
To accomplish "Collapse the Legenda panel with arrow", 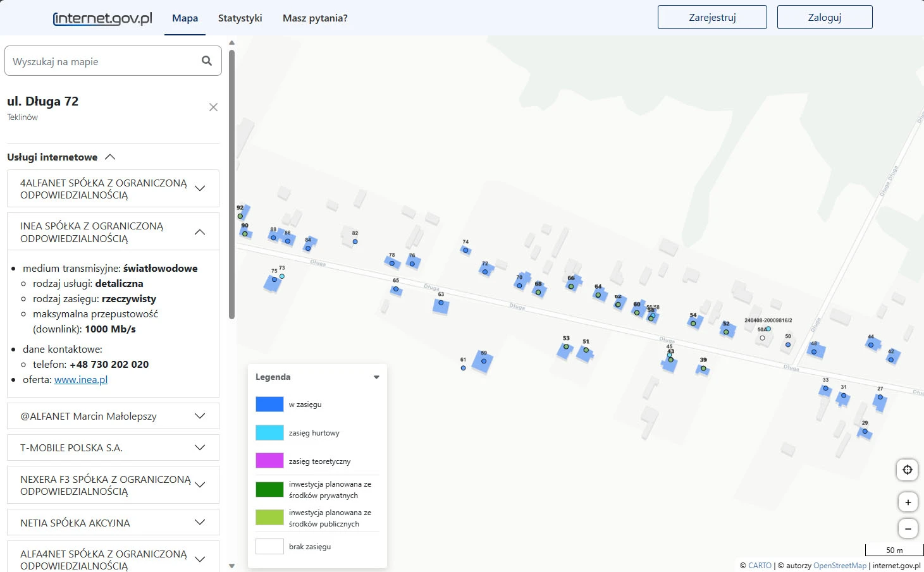I will 376,377.
